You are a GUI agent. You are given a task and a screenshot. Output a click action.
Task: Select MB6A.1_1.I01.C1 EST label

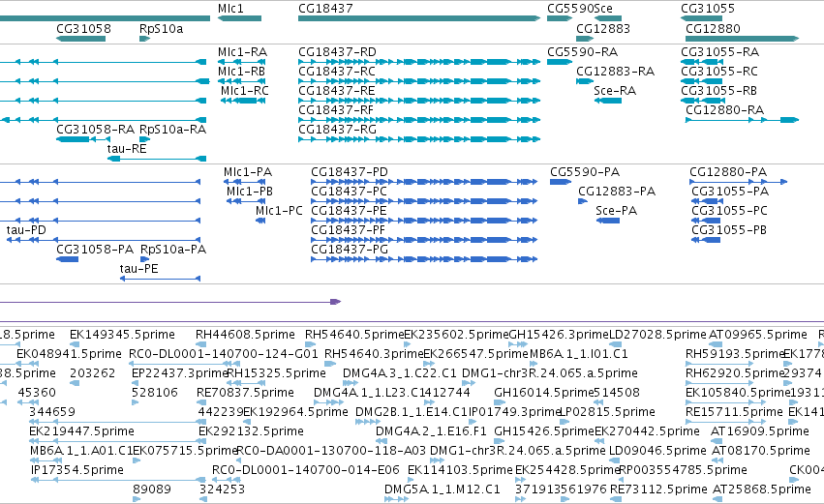[579, 354]
